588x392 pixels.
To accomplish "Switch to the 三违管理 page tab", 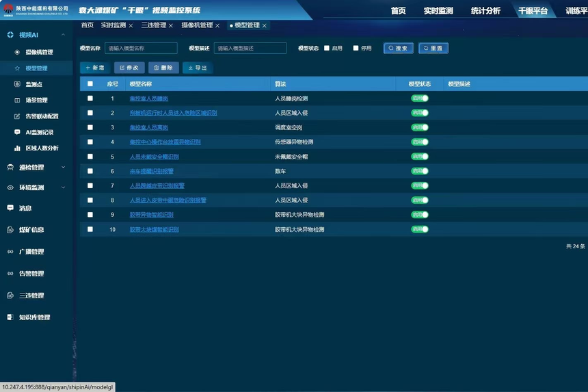I will click(x=154, y=25).
